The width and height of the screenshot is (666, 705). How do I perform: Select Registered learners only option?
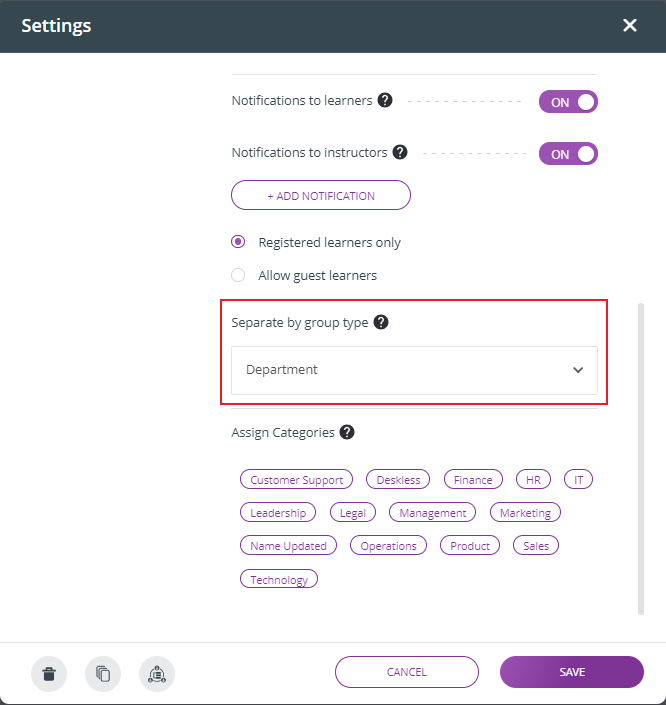(x=238, y=242)
